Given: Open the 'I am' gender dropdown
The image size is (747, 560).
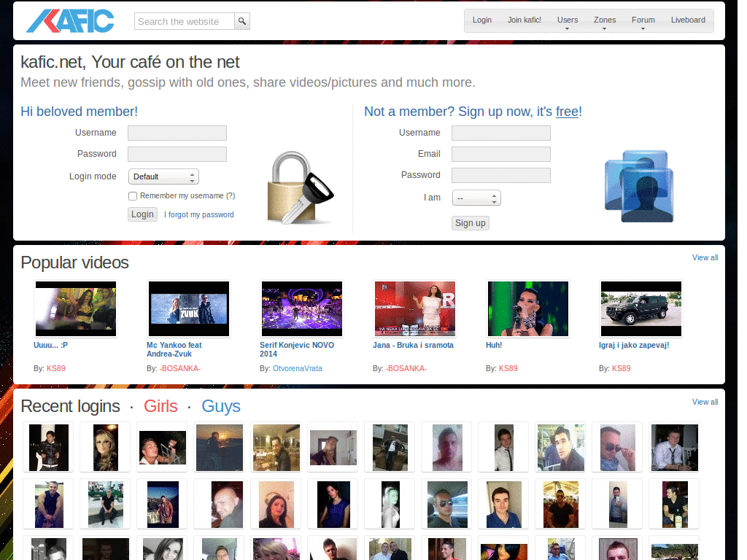Looking at the screenshot, I should [x=476, y=198].
